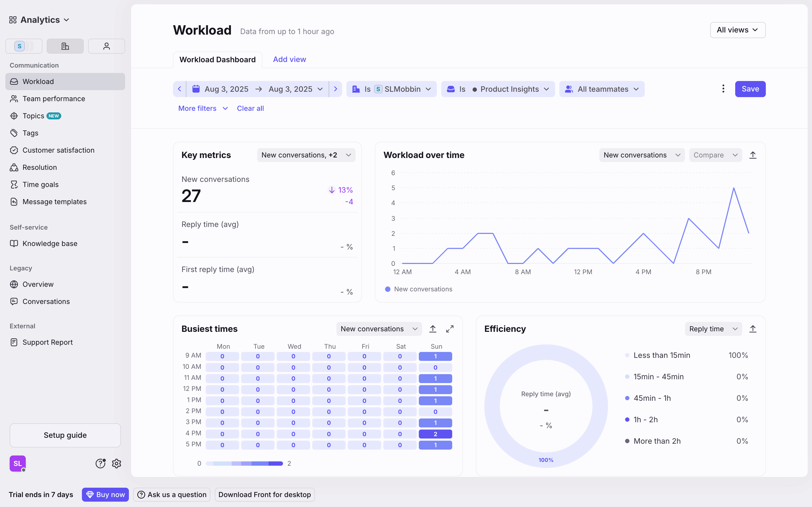Switch to the company building view toggle
This screenshot has width=812, height=507.
65,46
